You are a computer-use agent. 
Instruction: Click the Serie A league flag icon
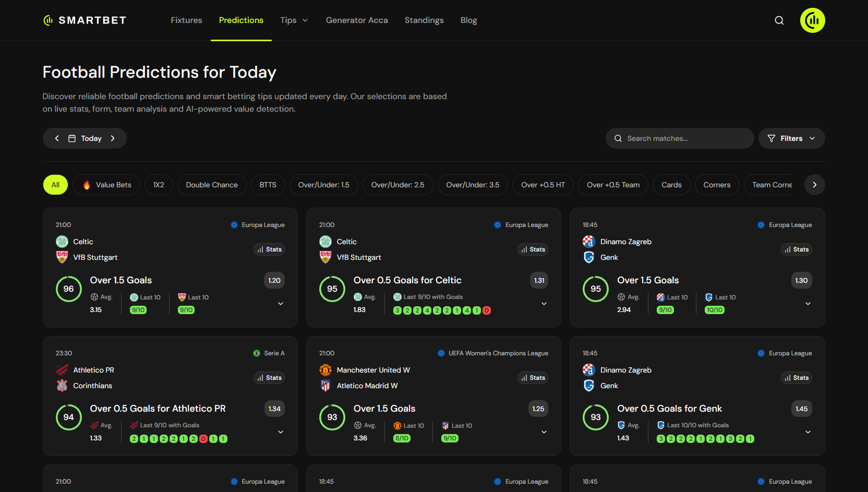coord(257,353)
